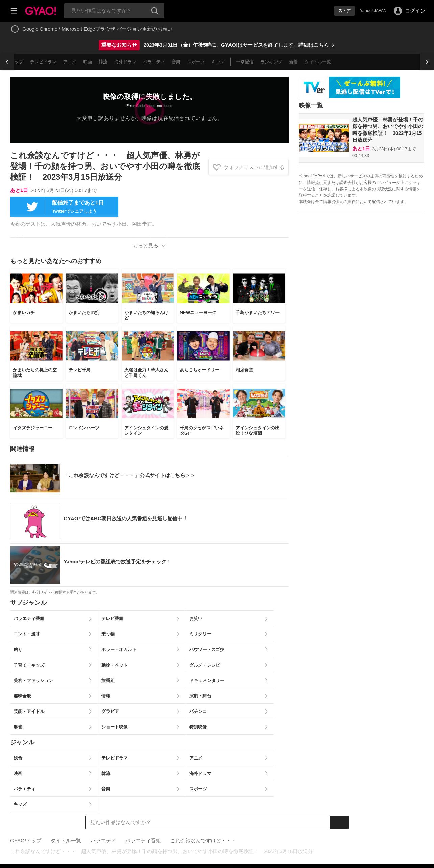Open 千鳥かまいたちアワー thumbnail
The image size is (434, 868).
[x=259, y=288]
